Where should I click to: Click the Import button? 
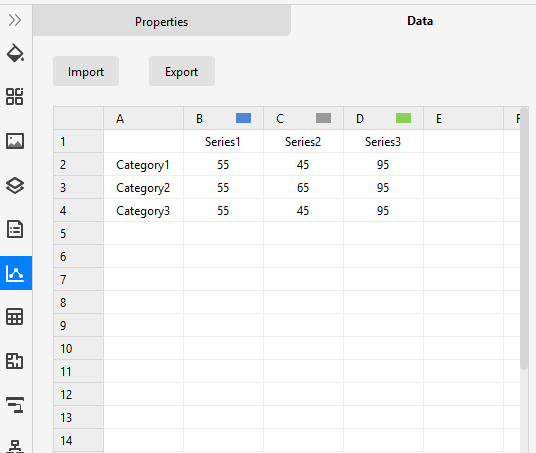(x=86, y=71)
